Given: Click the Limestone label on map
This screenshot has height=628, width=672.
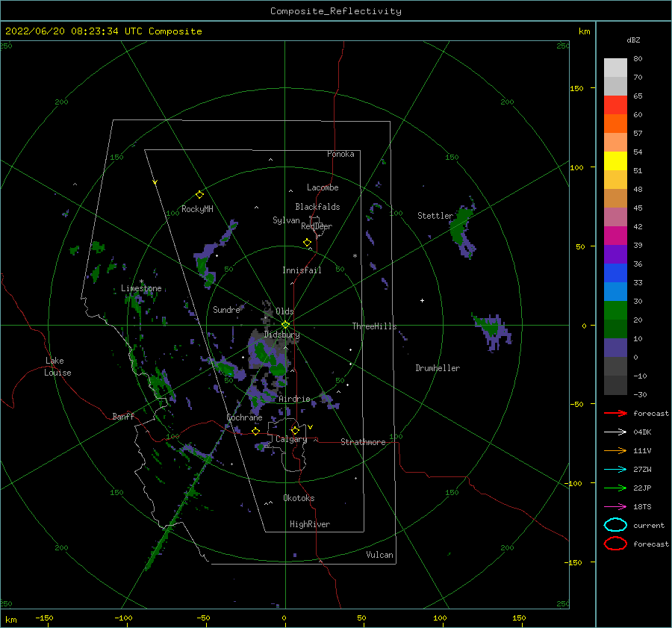Looking at the screenshot, I should click(x=141, y=288).
